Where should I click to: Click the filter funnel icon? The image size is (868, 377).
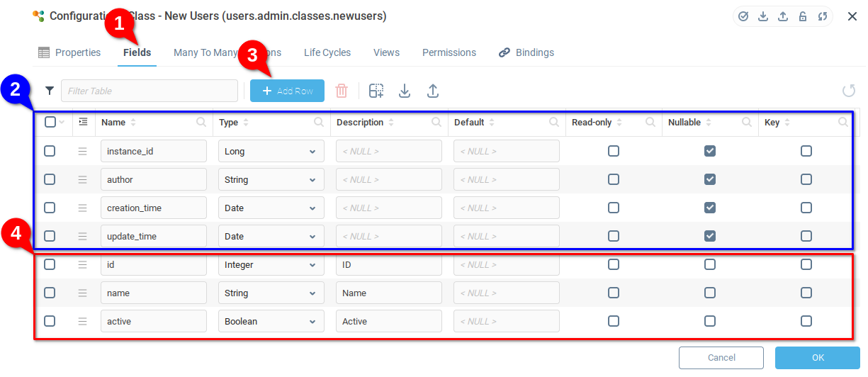(50, 91)
